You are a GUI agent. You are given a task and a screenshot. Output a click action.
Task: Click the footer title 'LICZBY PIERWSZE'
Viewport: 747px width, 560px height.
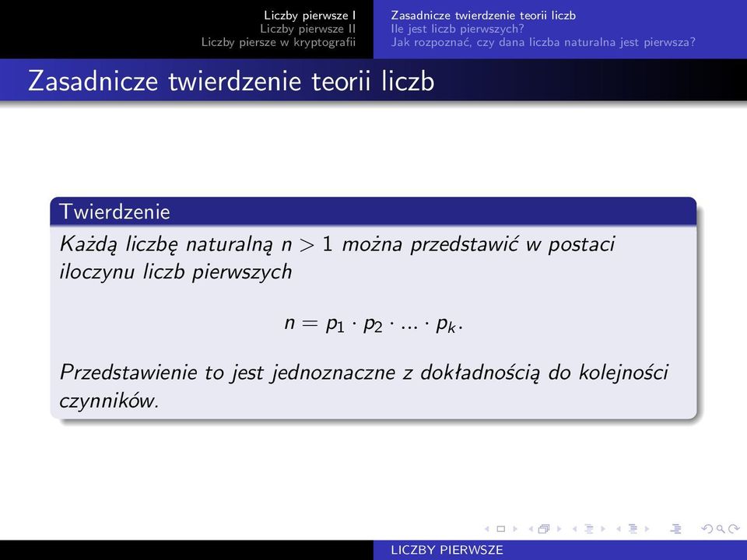[x=447, y=550]
